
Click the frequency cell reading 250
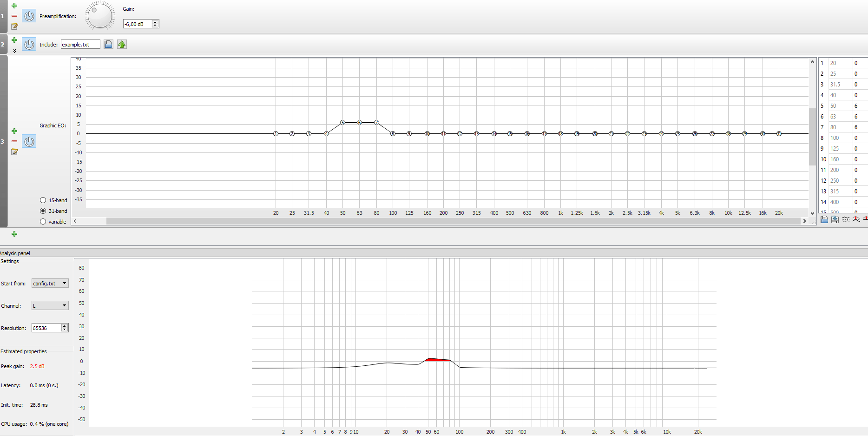pos(841,181)
